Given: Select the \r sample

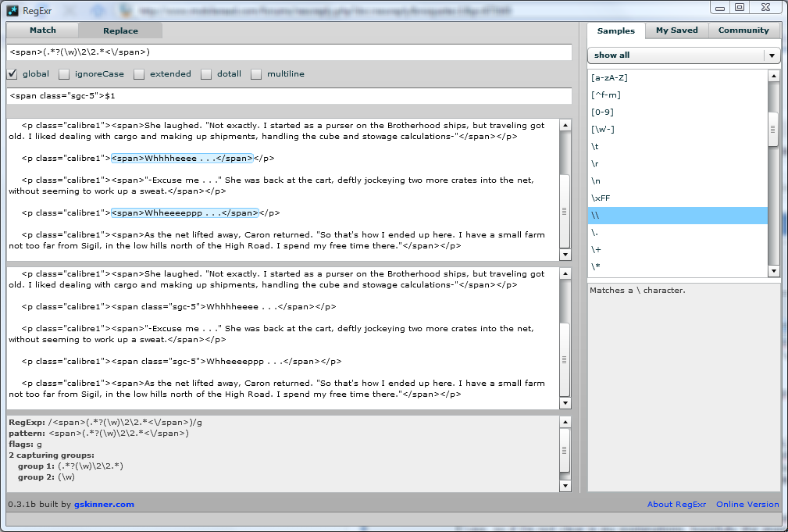Looking at the screenshot, I should 677,163.
